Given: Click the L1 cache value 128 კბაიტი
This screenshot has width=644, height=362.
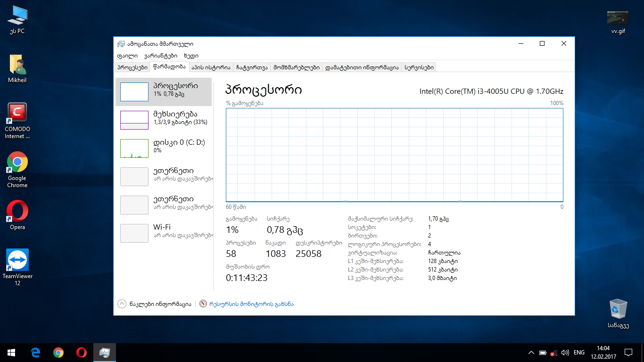Looking at the screenshot, I should click(443, 261).
